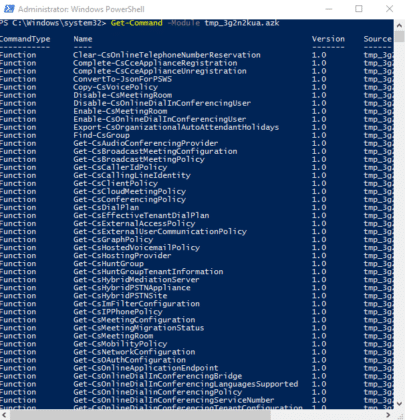Screen dimensions: 405x420
Task: Click Get-CsHuntGroupTenantInformation entry
Action: coord(148,272)
